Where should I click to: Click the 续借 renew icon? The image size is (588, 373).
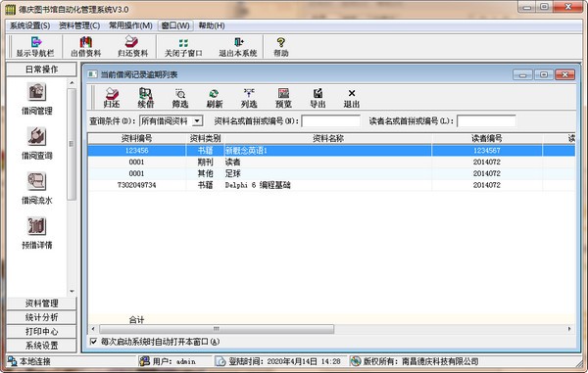coord(145,94)
